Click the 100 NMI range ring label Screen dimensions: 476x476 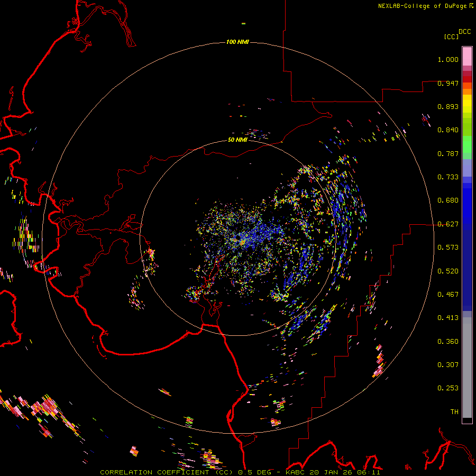tap(237, 42)
